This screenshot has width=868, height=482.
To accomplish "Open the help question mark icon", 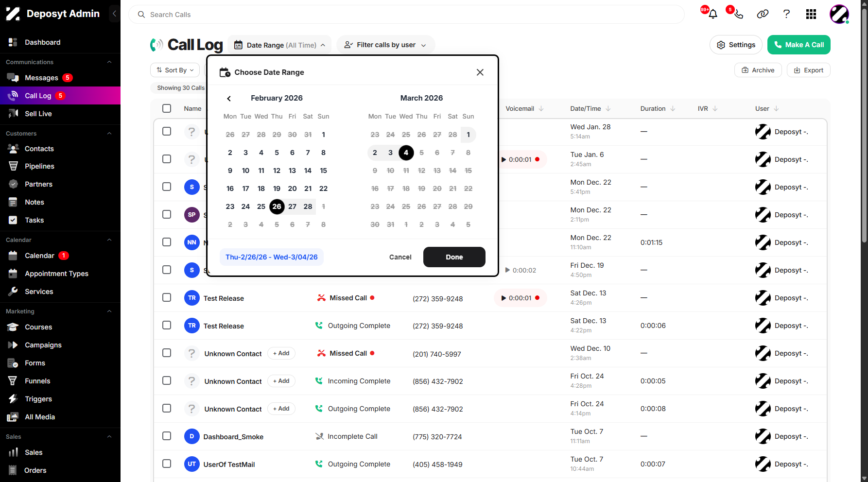I will [786, 14].
